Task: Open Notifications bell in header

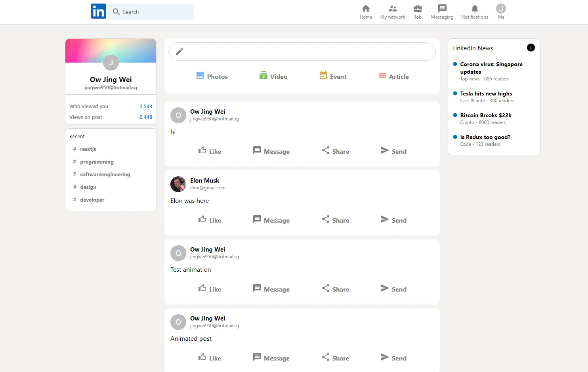Action: [475, 12]
